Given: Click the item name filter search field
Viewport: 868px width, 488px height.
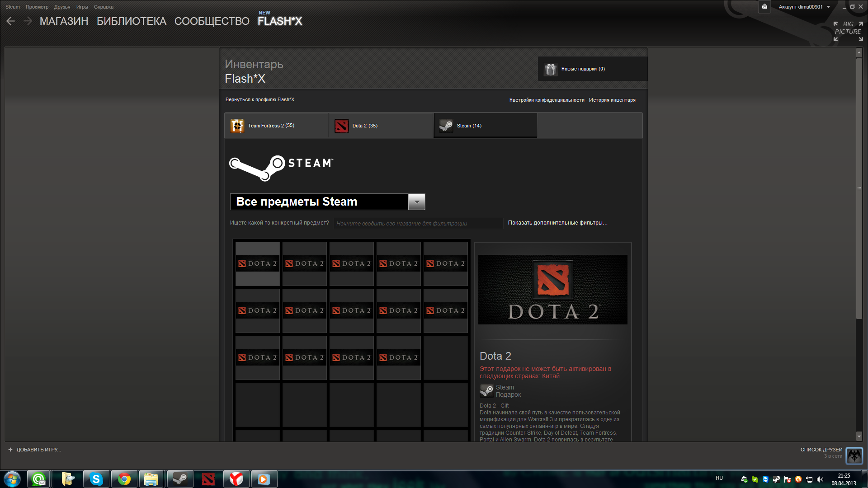Looking at the screenshot, I should click(419, 223).
